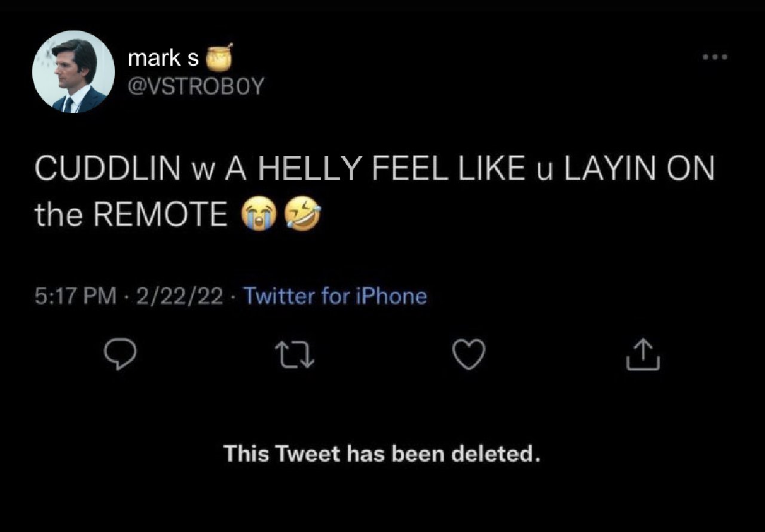Click the 2/22/22 date

[x=179, y=296]
